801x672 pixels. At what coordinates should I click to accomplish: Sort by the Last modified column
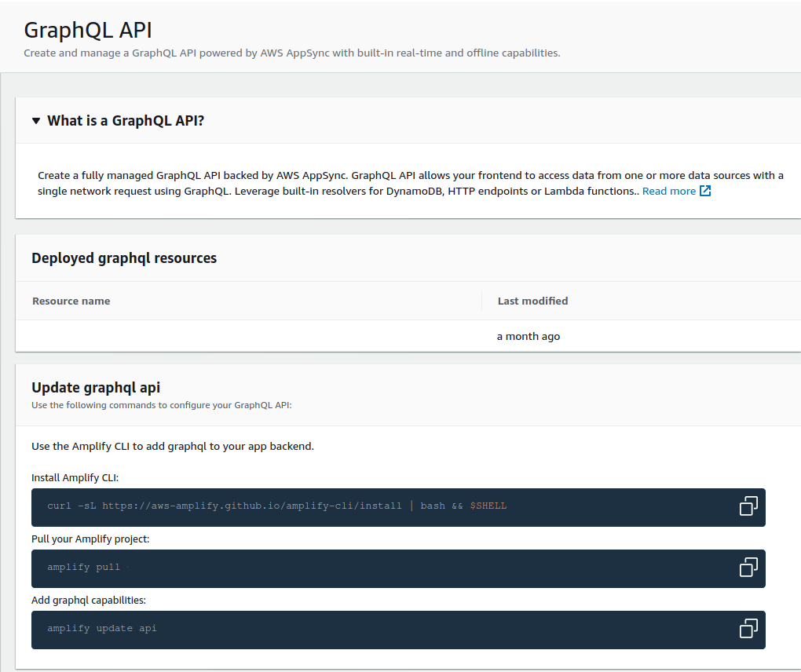click(x=532, y=301)
